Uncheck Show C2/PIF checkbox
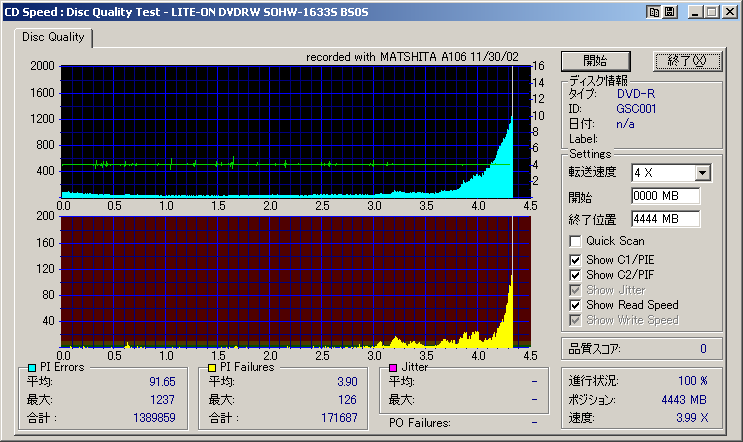The height and width of the screenshot is (442, 743). coord(575,275)
